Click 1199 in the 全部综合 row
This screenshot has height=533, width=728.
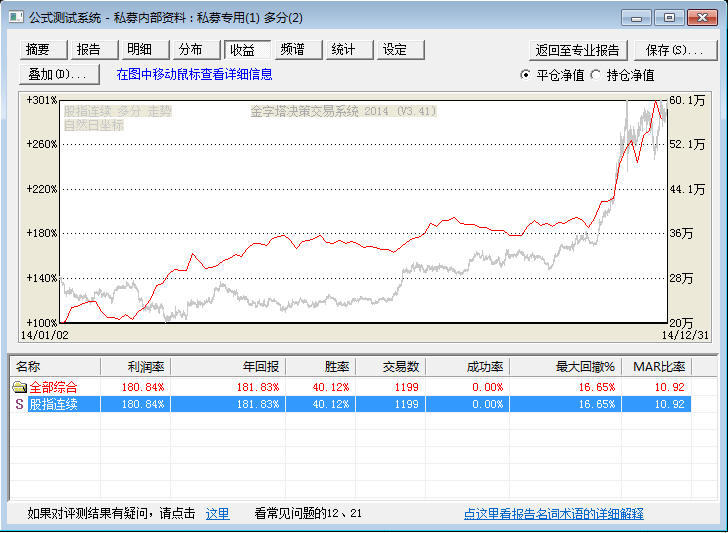[406, 387]
